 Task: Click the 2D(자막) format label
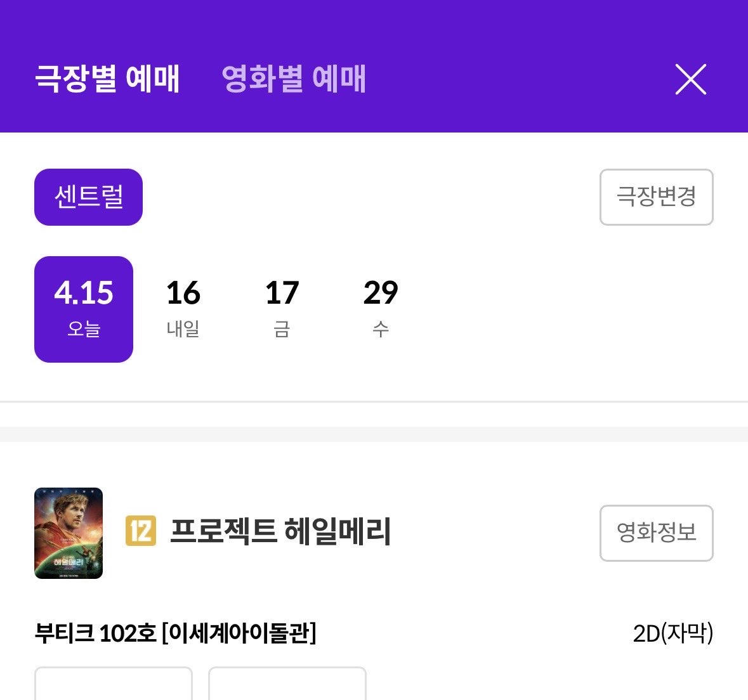pyautogui.click(x=673, y=633)
